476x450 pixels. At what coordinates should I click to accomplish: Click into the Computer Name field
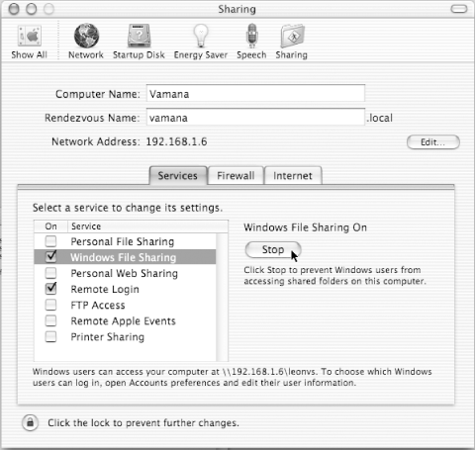click(x=255, y=94)
